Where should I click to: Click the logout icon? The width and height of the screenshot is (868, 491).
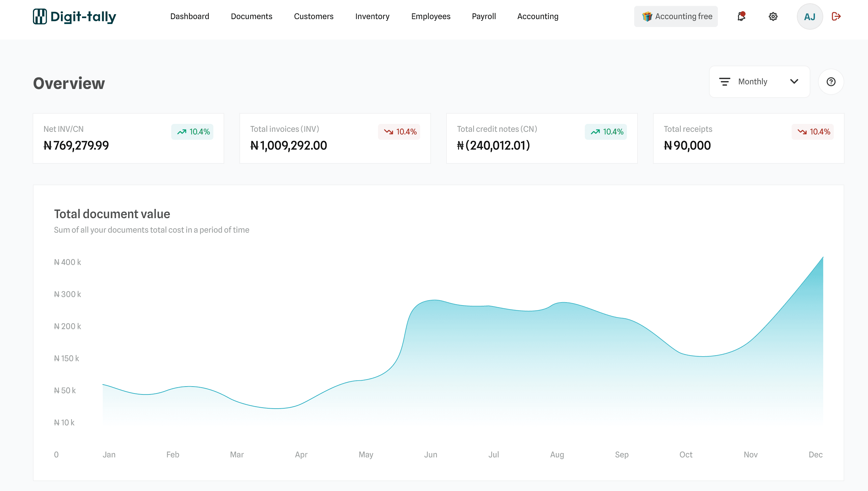click(x=836, y=16)
